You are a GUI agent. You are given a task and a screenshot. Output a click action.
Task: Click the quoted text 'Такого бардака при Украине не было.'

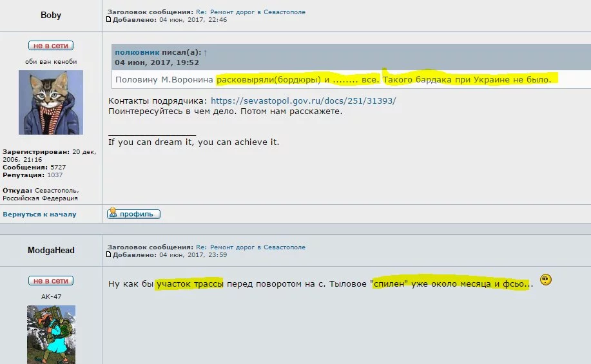(x=467, y=79)
